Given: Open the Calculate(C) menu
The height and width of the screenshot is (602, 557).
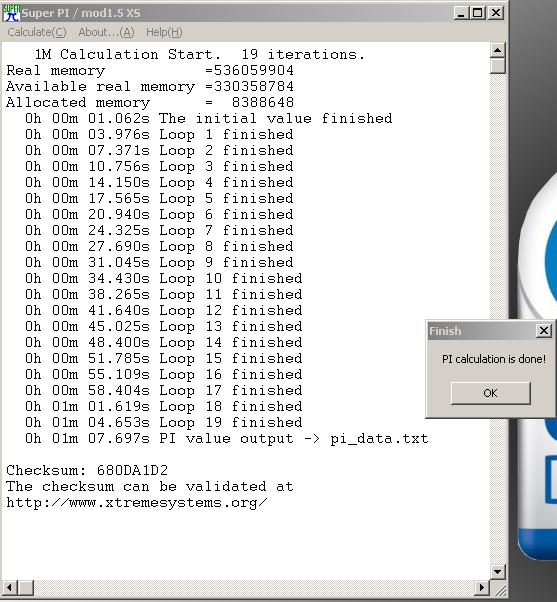Looking at the screenshot, I should coord(37,32).
